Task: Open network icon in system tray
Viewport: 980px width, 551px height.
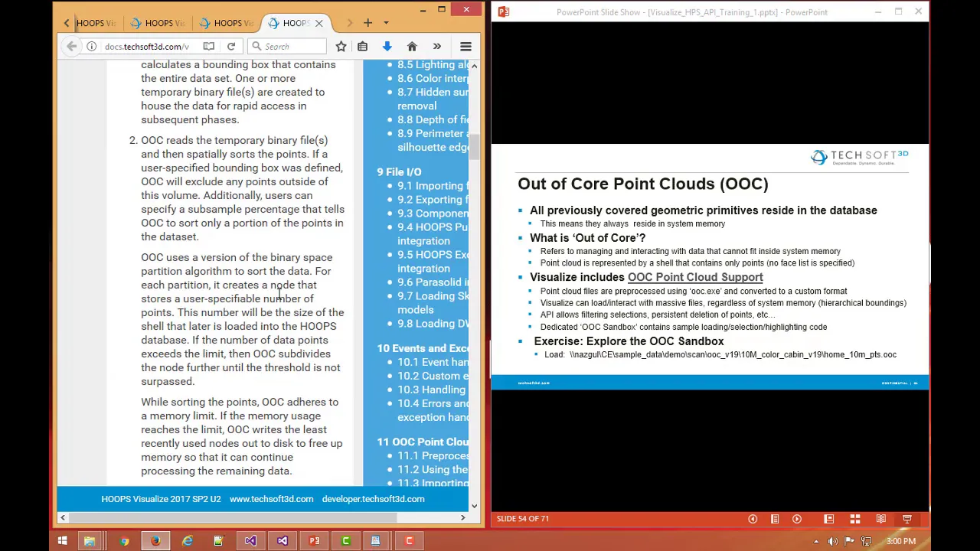Action: point(866,542)
